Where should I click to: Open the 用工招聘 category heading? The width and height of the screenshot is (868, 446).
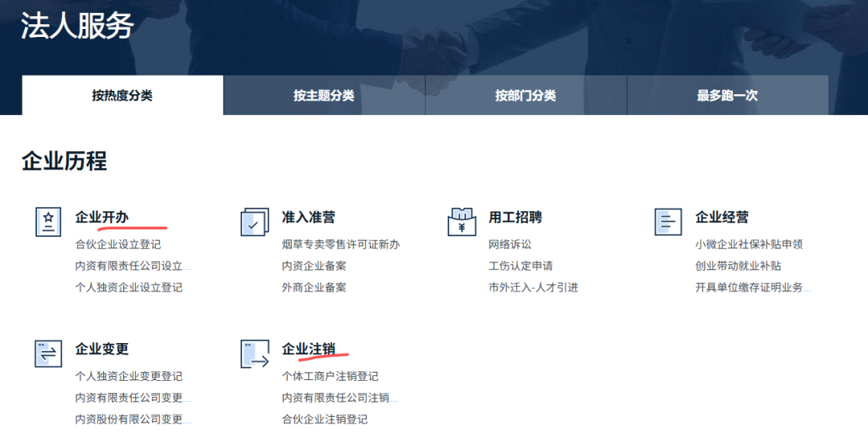coord(515,217)
